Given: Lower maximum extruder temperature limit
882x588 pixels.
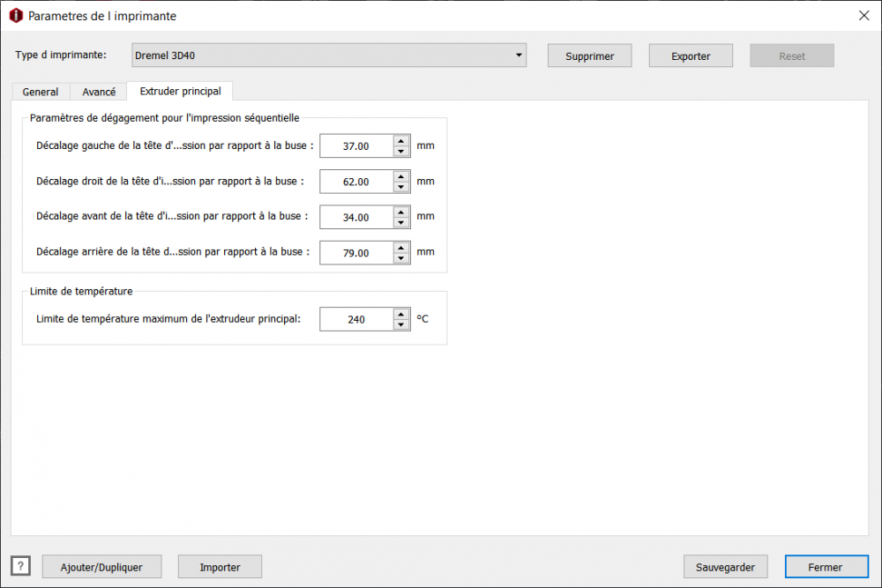Looking at the screenshot, I should pos(401,324).
